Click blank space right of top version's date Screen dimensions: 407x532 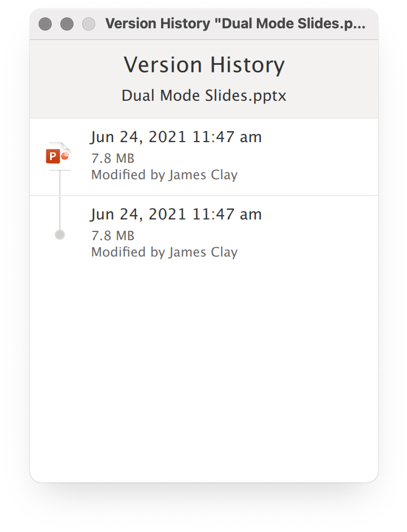[x=319, y=137]
